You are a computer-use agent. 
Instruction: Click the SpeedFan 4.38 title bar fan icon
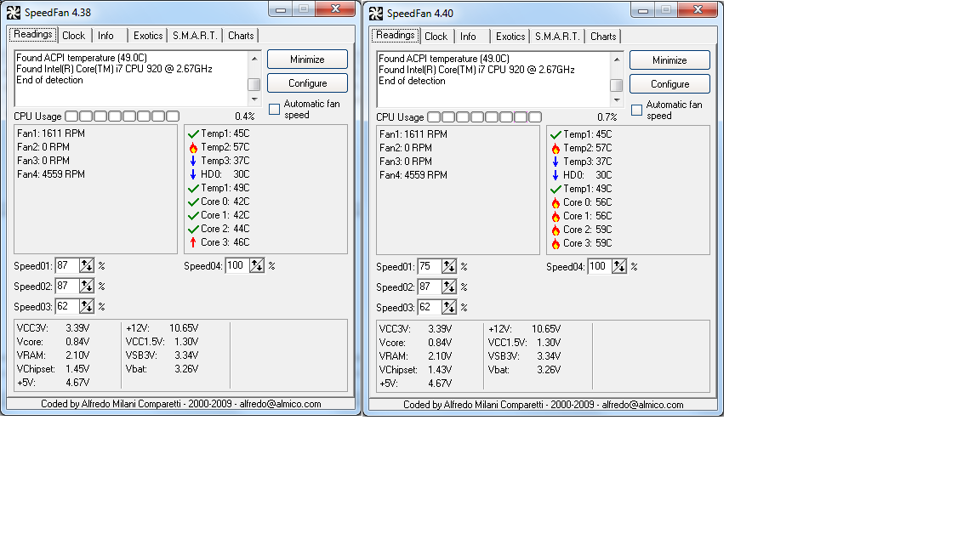tap(13, 13)
